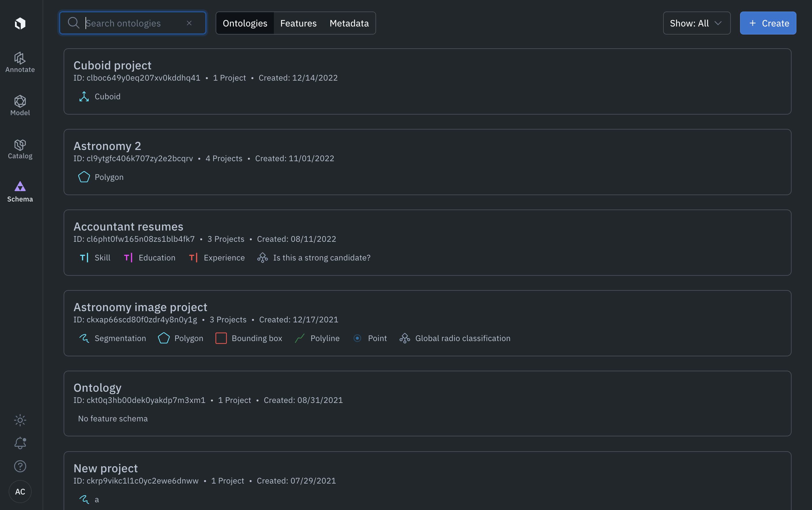The image size is (812, 510).
Task: Go to the Model section
Action: pos(20,106)
